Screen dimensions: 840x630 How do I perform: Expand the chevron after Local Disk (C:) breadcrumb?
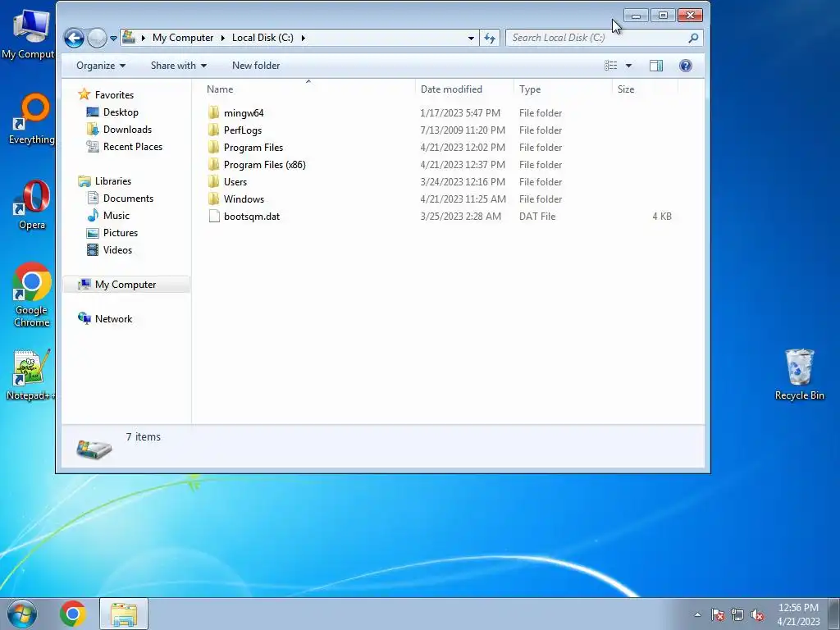coord(304,38)
